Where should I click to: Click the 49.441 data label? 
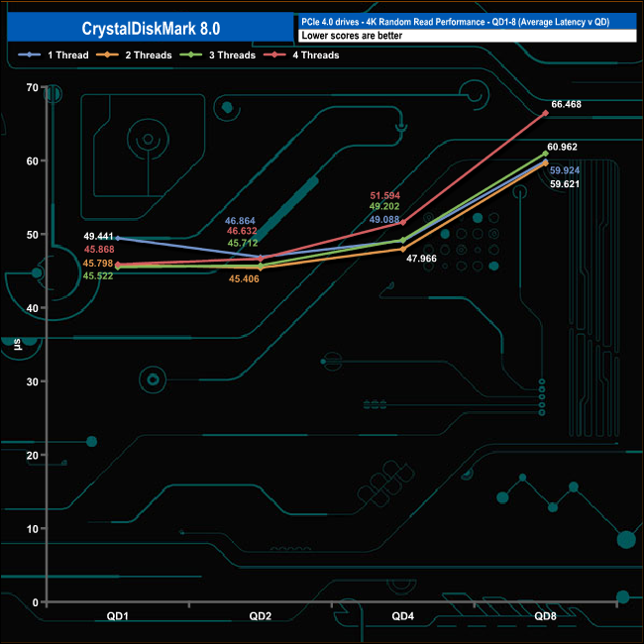click(x=98, y=236)
